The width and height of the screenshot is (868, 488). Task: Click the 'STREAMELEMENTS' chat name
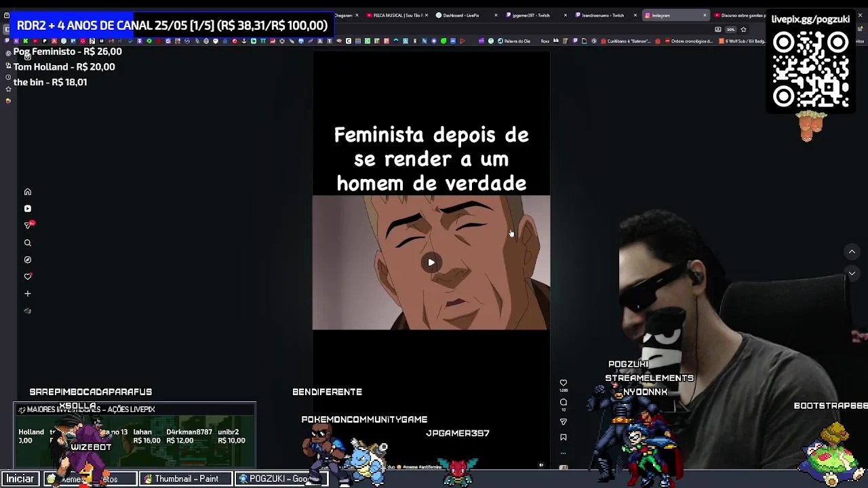pyautogui.click(x=649, y=378)
